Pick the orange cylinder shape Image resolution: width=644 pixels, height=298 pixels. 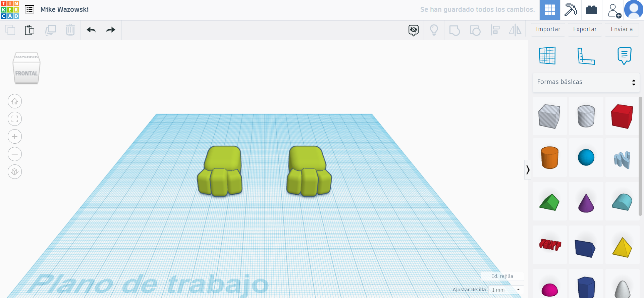tap(549, 158)
